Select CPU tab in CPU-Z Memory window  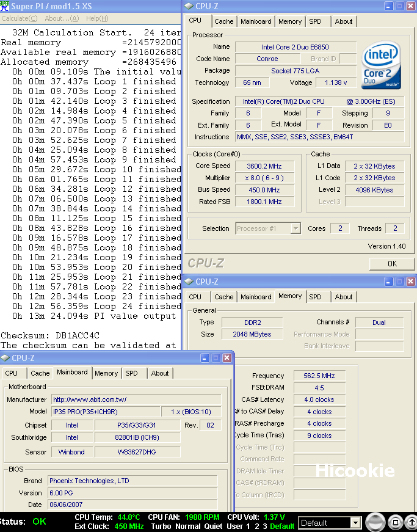coord(195,297)
